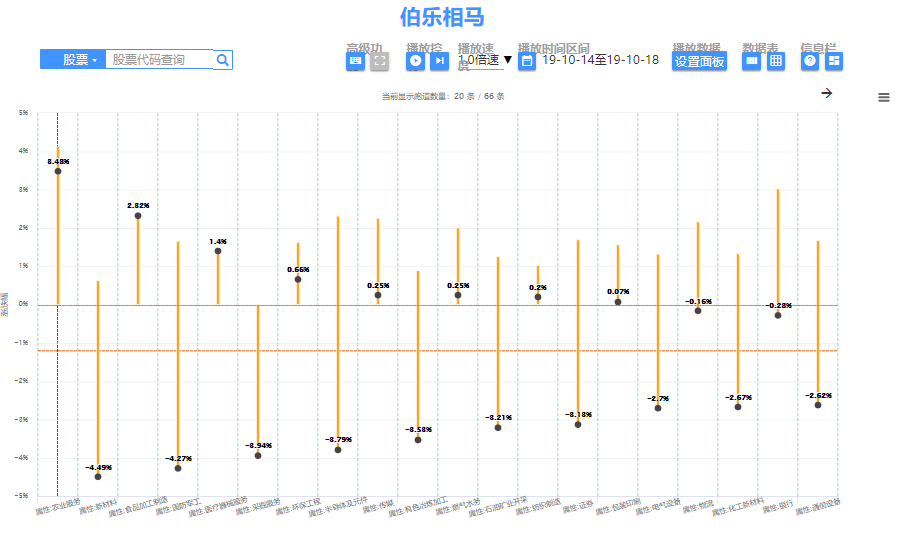Click axis label 属性:通信设备
The width and height of the screenshot is (902, 533).
(x=818, y=507)
